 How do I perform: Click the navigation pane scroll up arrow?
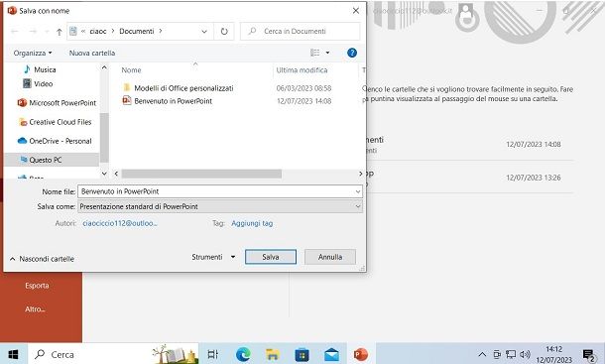(x=104, y=67)
